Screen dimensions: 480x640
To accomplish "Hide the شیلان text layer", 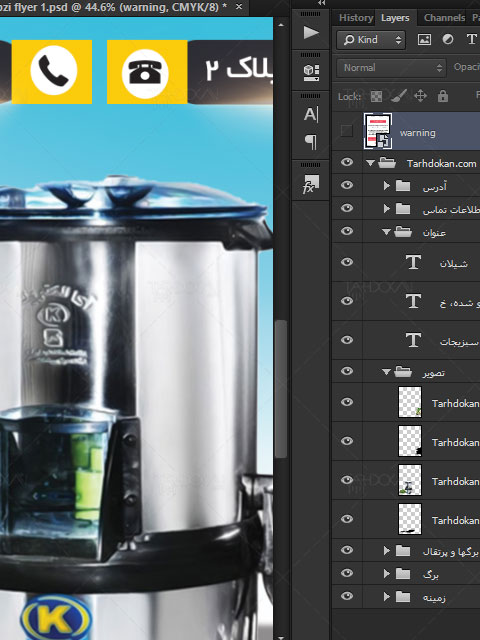I will (x=347, y=262).
